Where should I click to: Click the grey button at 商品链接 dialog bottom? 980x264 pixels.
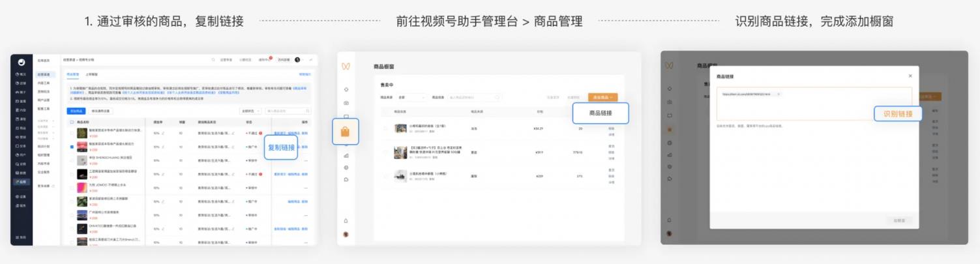point(899,220)
